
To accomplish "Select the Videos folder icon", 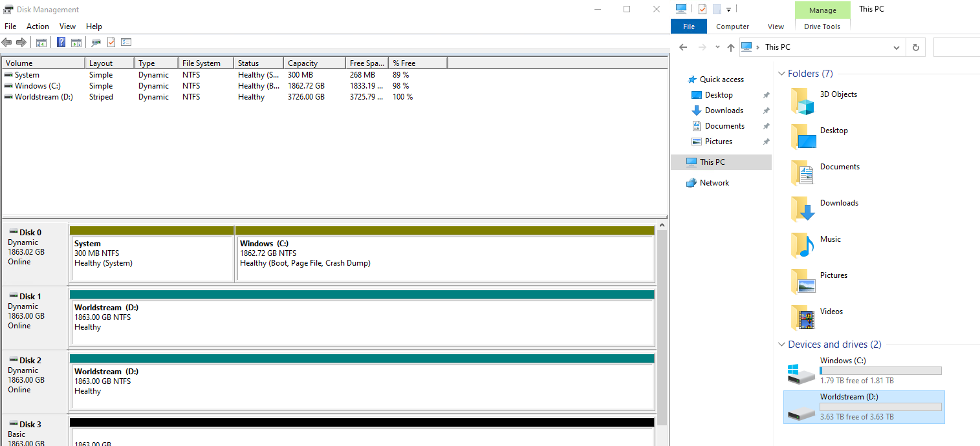I will 802,318.
